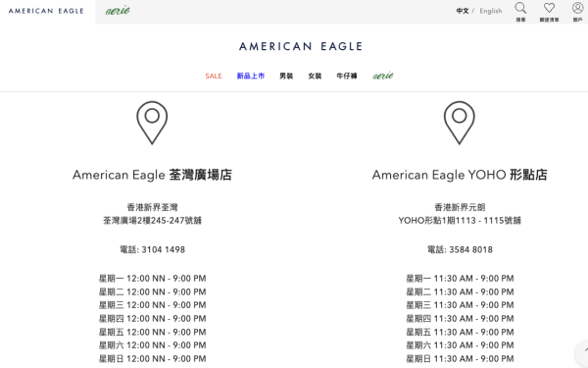Viewport: 588px width, 368px height.
Task: Click 星期二 12:00 NN - 9:00 PM
Action: coord(152,291)
